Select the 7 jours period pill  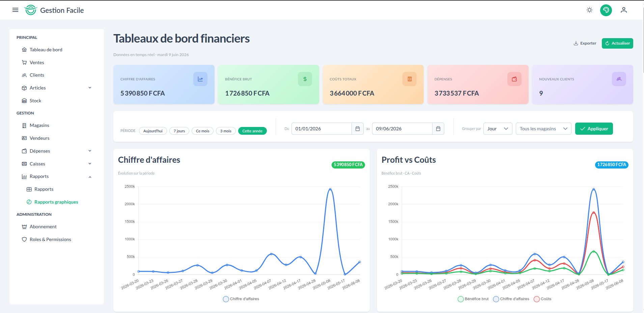(x=179, y=131)
